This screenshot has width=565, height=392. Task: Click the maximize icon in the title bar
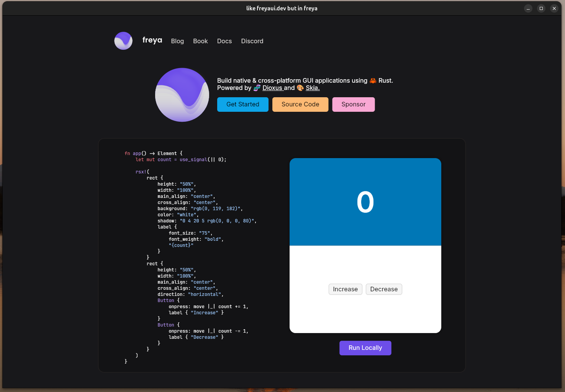(541, 8)
